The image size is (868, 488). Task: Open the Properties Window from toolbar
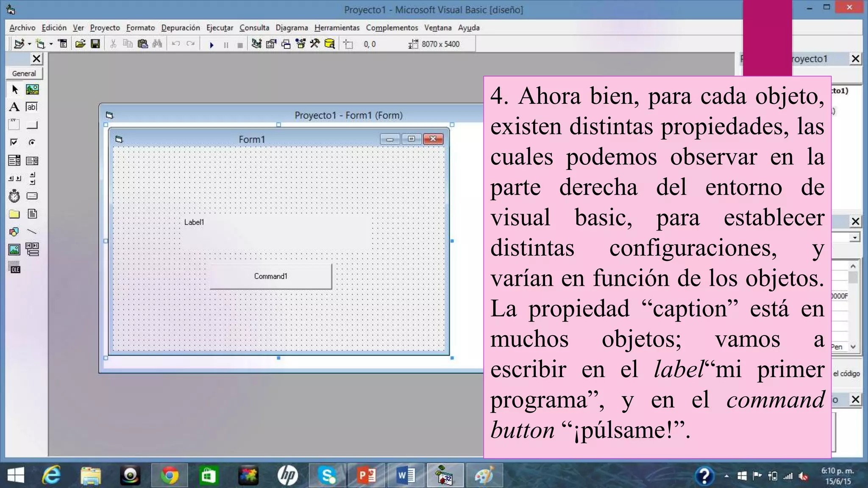[x=271, y=44]
